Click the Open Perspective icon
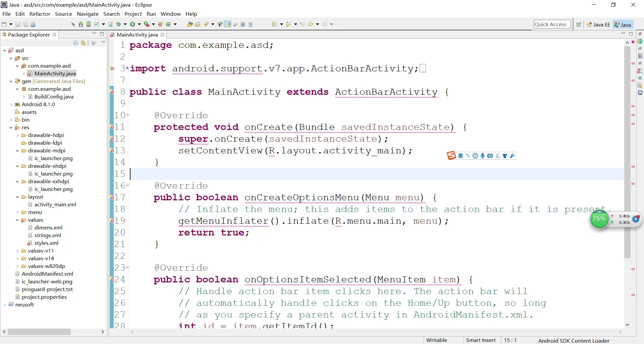 [579, 24]
